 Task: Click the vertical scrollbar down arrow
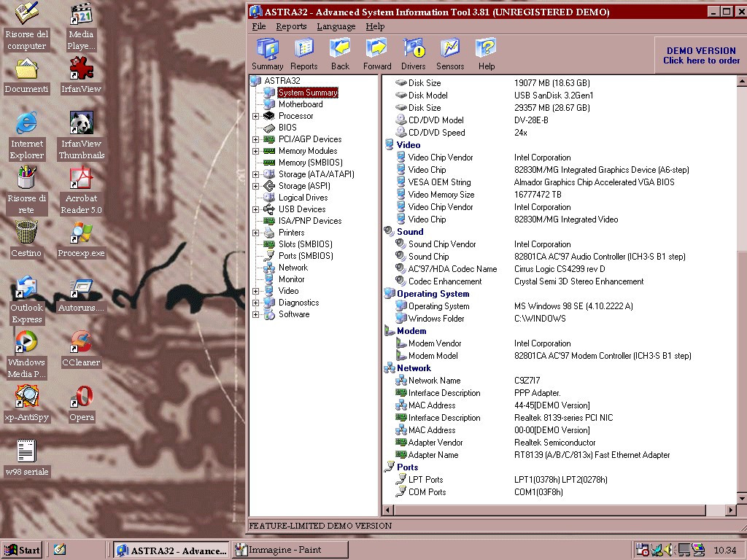click(741, 498)
